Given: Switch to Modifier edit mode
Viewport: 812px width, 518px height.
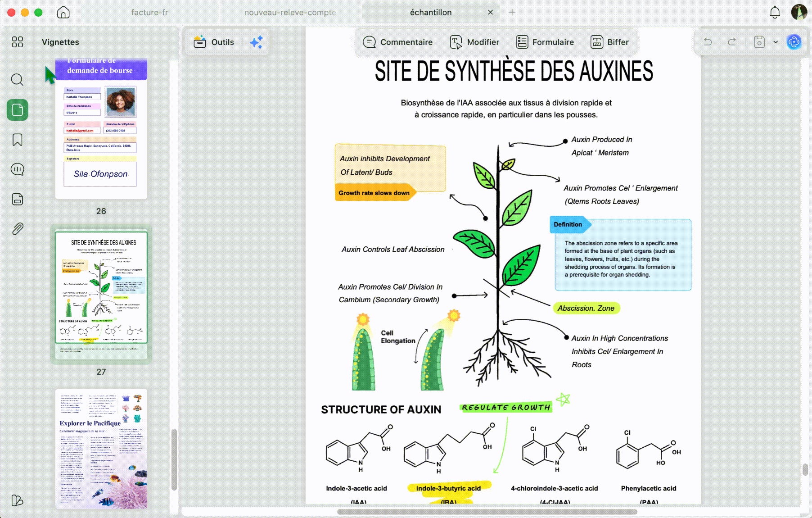Looking at the screenshot, I should [x=474, y=42].
